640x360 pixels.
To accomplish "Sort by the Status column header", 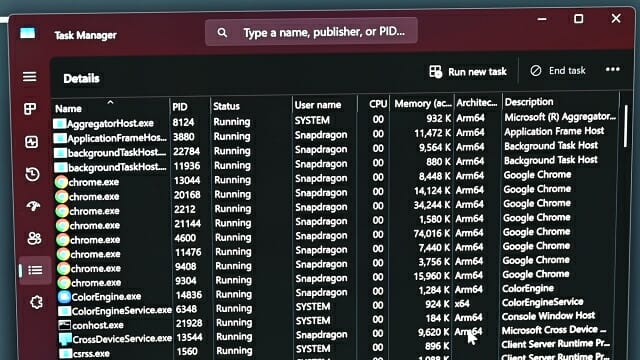I will pyautogui.click(x=226, y=106).
